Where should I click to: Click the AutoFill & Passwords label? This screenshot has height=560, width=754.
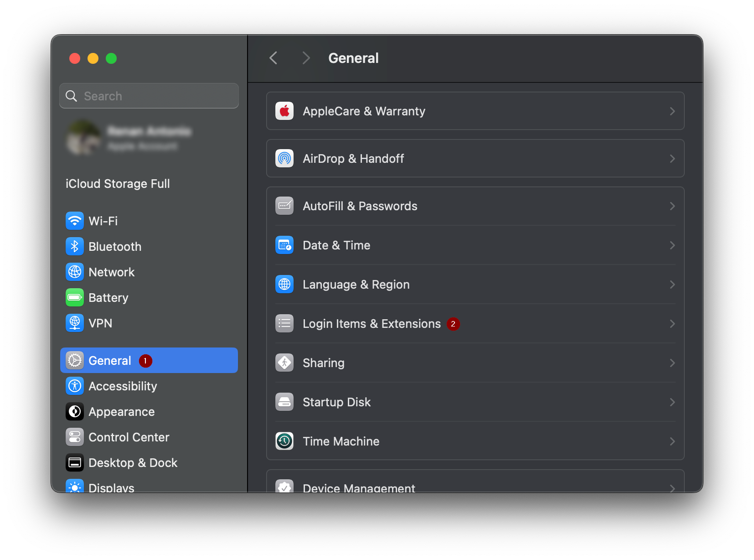(360, 206)
